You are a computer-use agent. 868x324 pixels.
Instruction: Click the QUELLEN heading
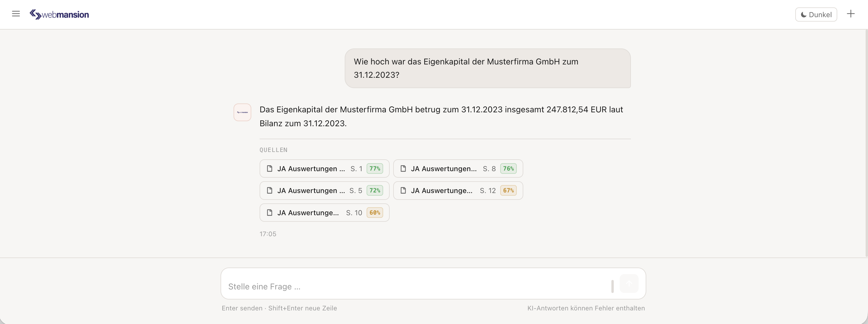tap(273, 150)
